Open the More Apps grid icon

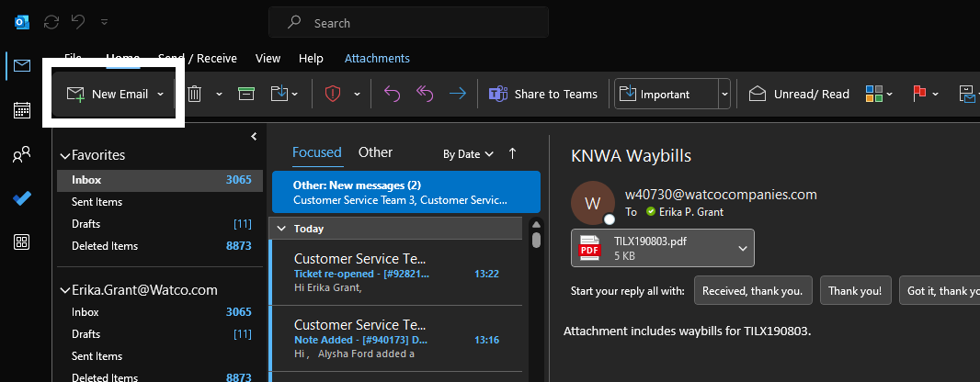point(22,242)
